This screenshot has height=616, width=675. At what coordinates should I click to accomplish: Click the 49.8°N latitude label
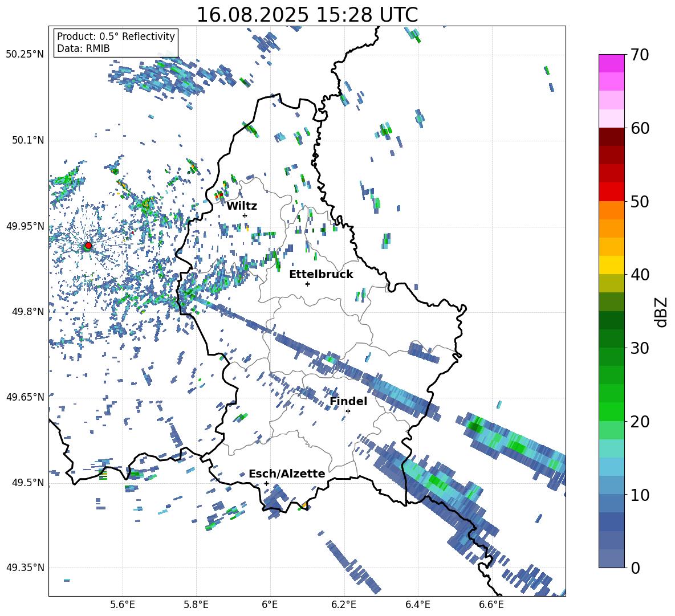(x=27, y=312)
